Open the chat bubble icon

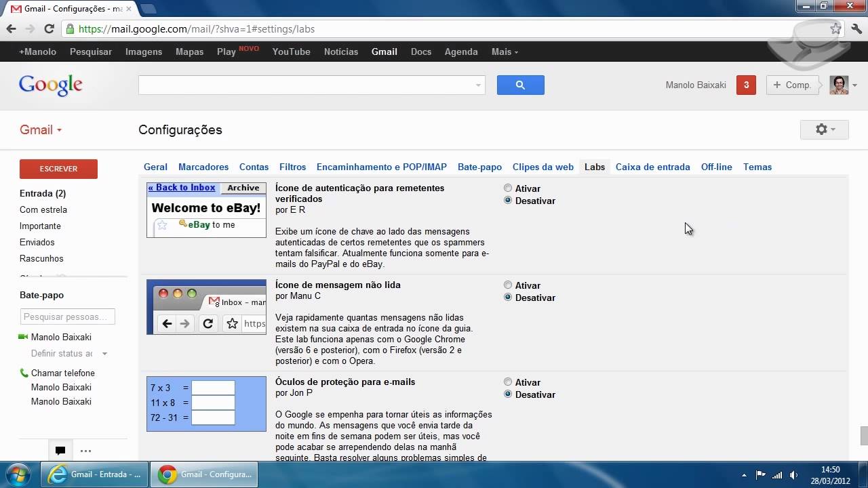60,451
